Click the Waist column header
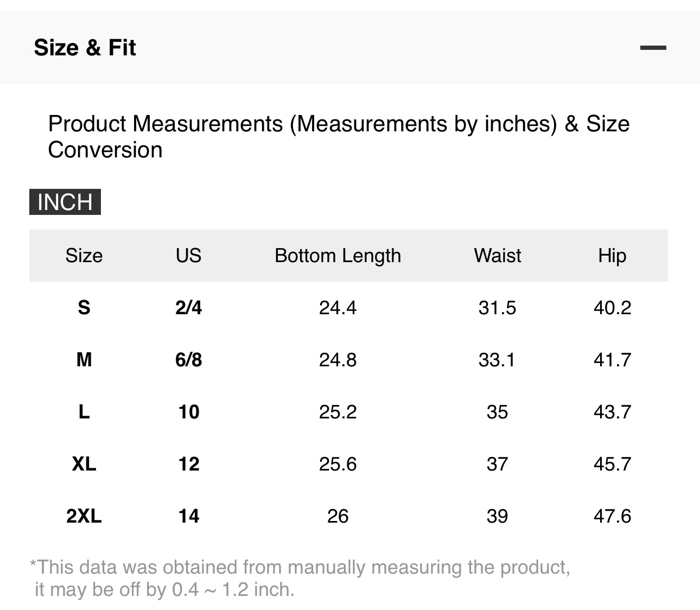Screen dimensions: 700x610 [497, 255]
